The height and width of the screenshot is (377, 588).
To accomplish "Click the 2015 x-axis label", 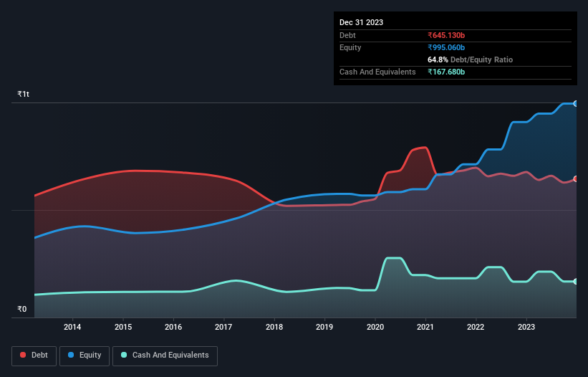I will [123, 327].
